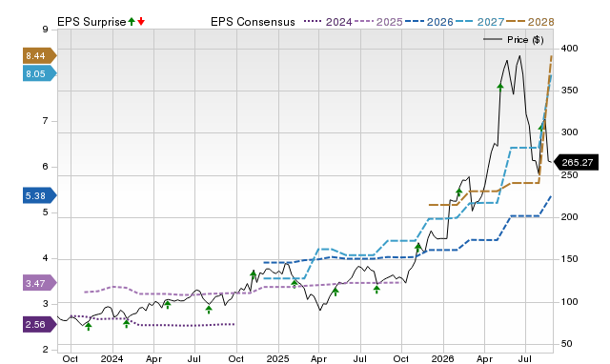The width and height of the screenshot is (610, 364).
Task: Click the 150 label on the price axis
Action: coord(569,259)
